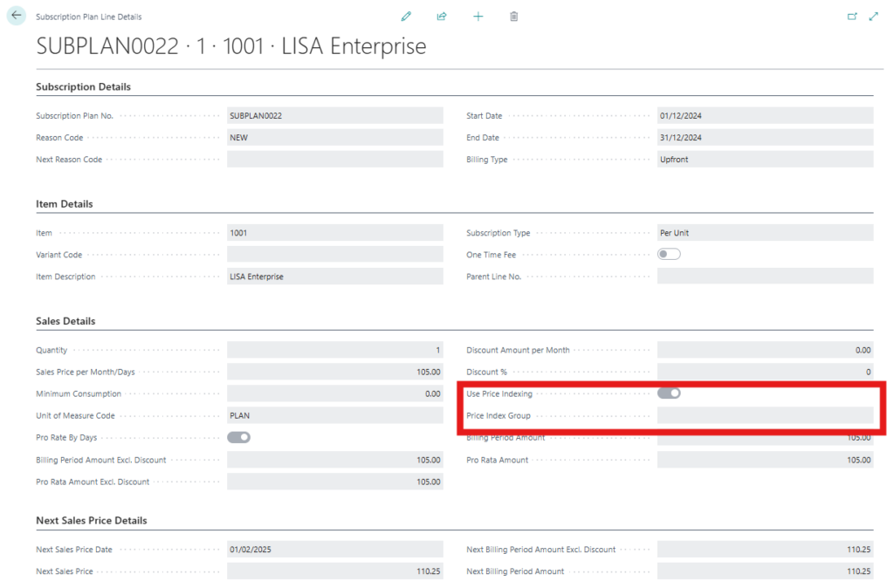
Task: Click the Price Index Group field
Action: click(765, 416)
